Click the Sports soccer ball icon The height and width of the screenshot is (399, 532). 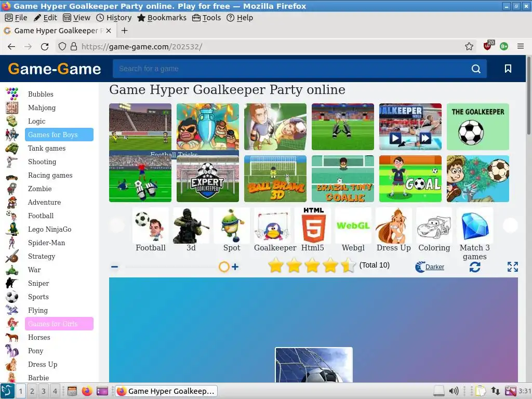click(x=12, y=297)
